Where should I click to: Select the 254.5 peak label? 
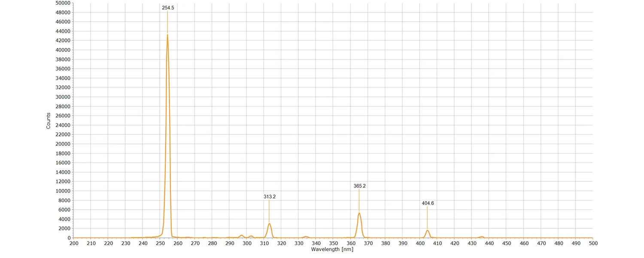168,7
